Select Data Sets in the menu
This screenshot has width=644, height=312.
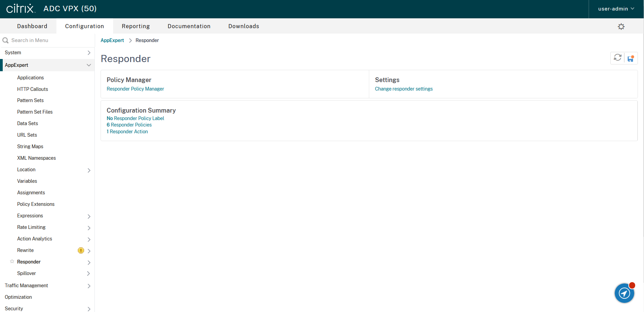click(x=28, y=123)
